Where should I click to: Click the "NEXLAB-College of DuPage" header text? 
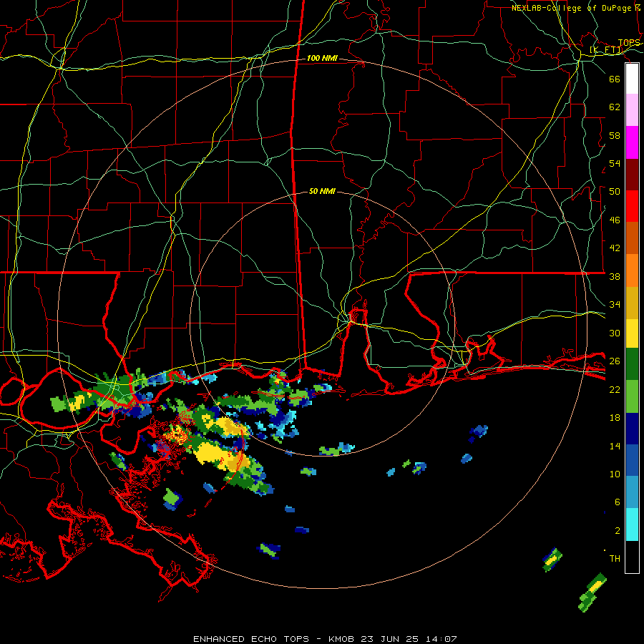coord(571,8)
